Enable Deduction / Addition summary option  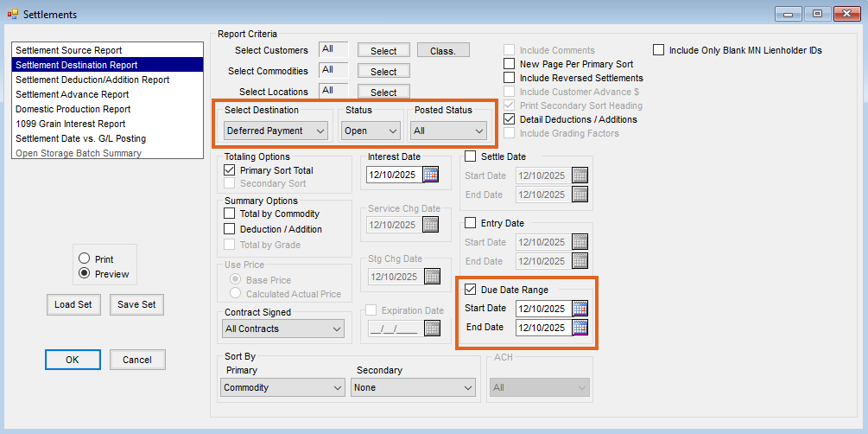point(229,229)
